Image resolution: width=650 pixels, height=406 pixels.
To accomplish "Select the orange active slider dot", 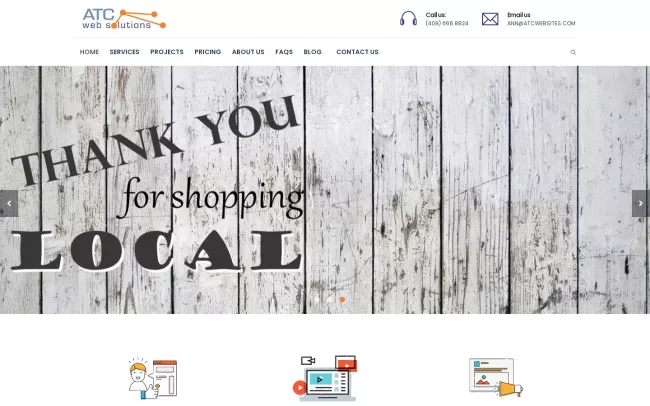I will 342,299.
